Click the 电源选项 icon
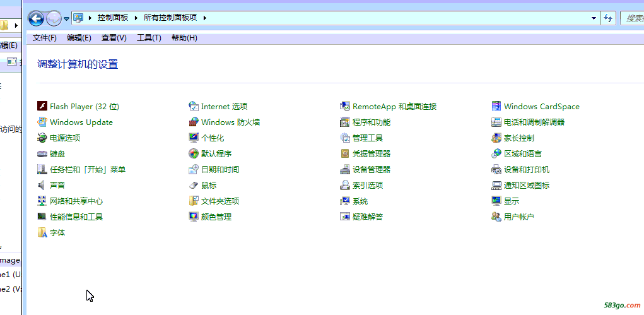Image resolution: width=644 pixels, height=315 pixels. 42,138
